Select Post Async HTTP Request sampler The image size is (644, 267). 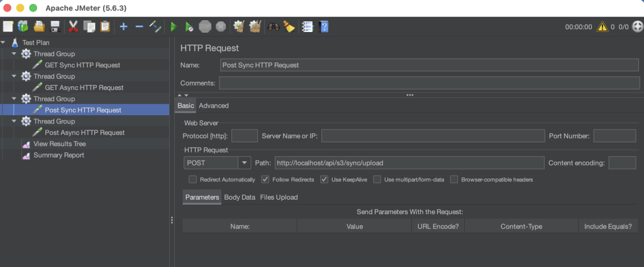click(85, 132)
